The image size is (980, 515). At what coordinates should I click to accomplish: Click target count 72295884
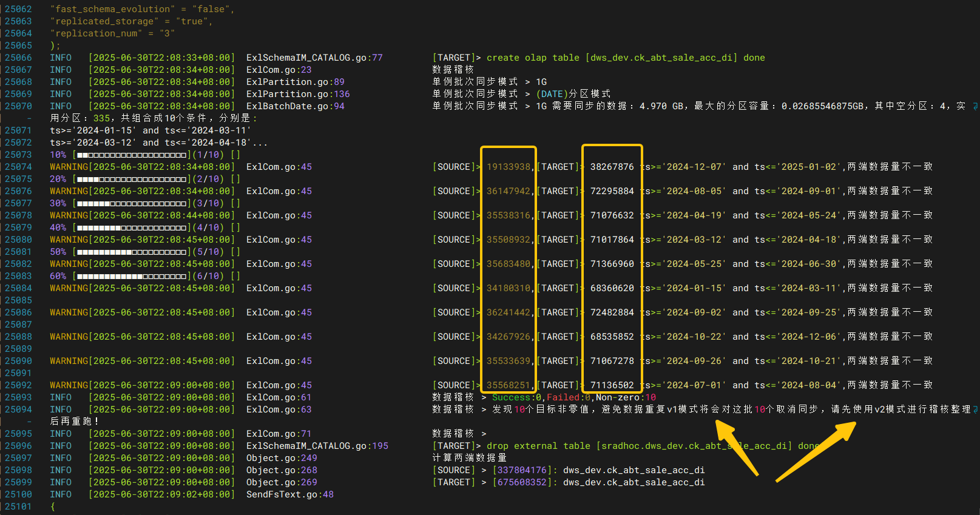pyautogui.click(x=612, y=191)
